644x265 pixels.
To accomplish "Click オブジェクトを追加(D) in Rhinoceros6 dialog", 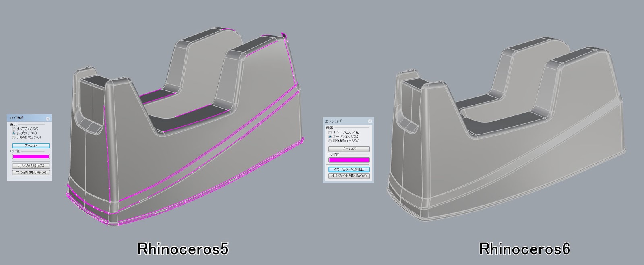I will point(349,169).
